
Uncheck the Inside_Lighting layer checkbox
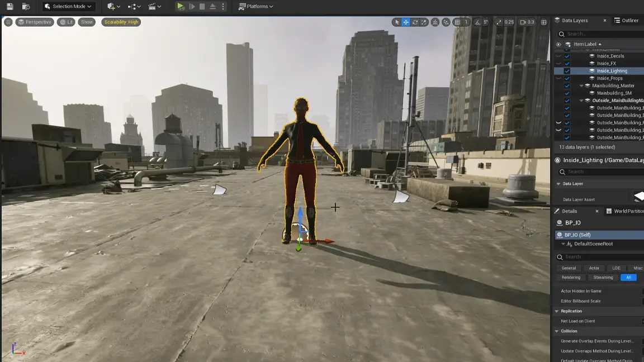pyautogui.click(x=567, y=71)
